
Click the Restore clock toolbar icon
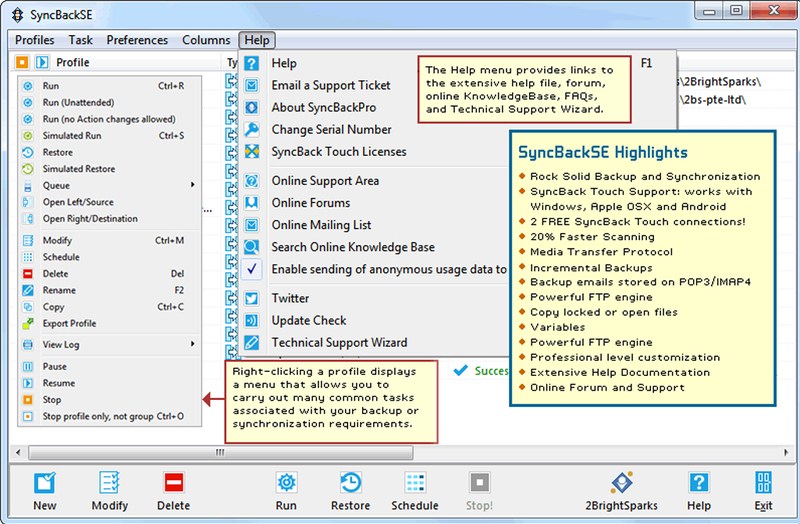point(351,483)
